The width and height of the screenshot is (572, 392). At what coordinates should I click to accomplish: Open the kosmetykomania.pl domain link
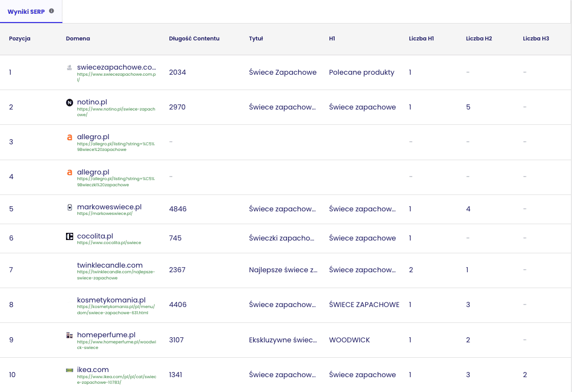pos(111,300)
